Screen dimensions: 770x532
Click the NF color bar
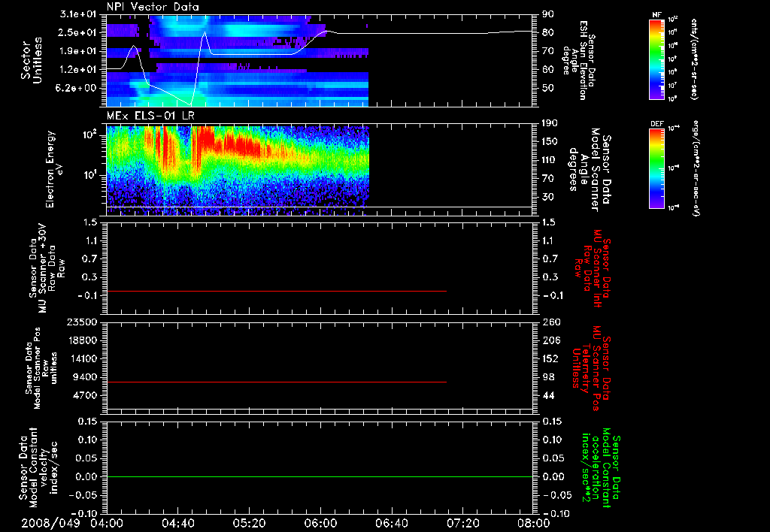pyautogui.click(x=657, y=59)
